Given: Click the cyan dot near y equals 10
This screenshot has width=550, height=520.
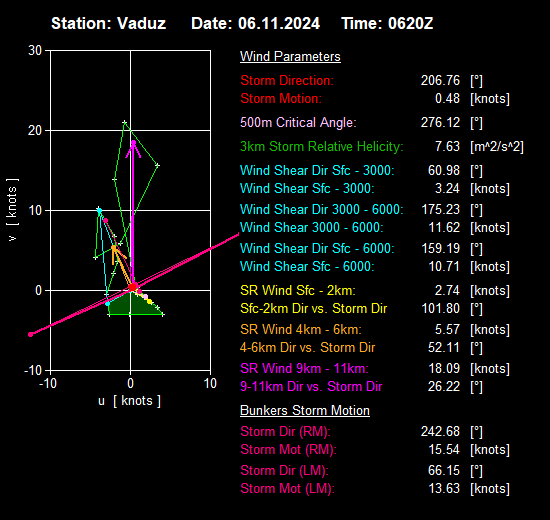Looking at the screenshot, I should [100, 211].
